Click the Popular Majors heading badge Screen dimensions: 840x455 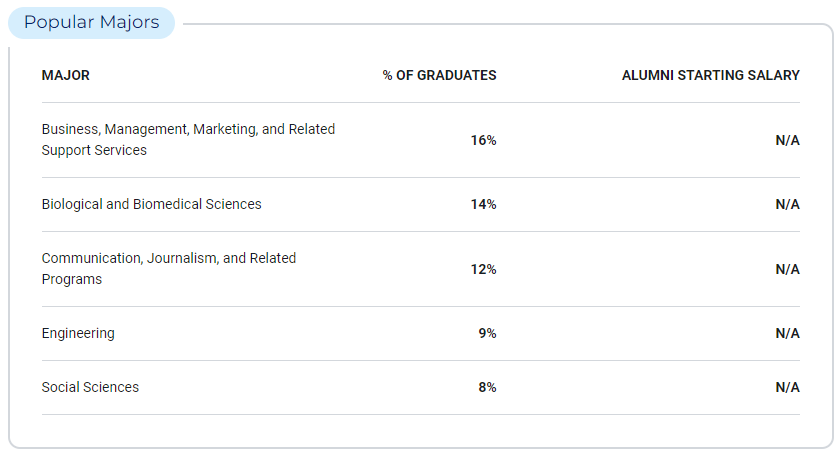coord(91,23)
